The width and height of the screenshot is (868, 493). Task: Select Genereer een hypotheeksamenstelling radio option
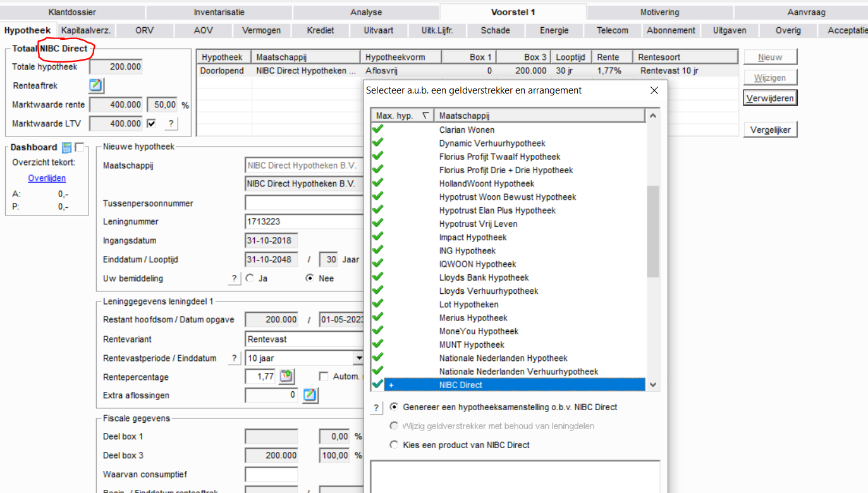coord(394,407)
